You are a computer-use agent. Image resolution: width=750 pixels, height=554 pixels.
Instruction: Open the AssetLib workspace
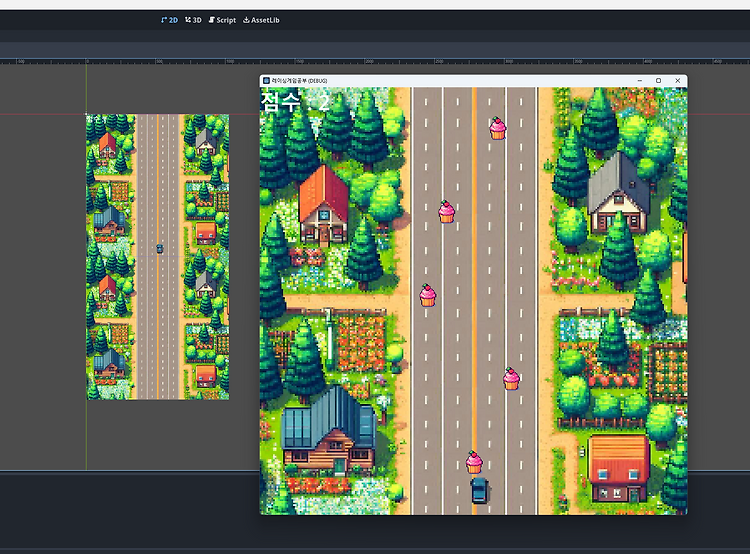pyautogui.click(x=261, y=20)
